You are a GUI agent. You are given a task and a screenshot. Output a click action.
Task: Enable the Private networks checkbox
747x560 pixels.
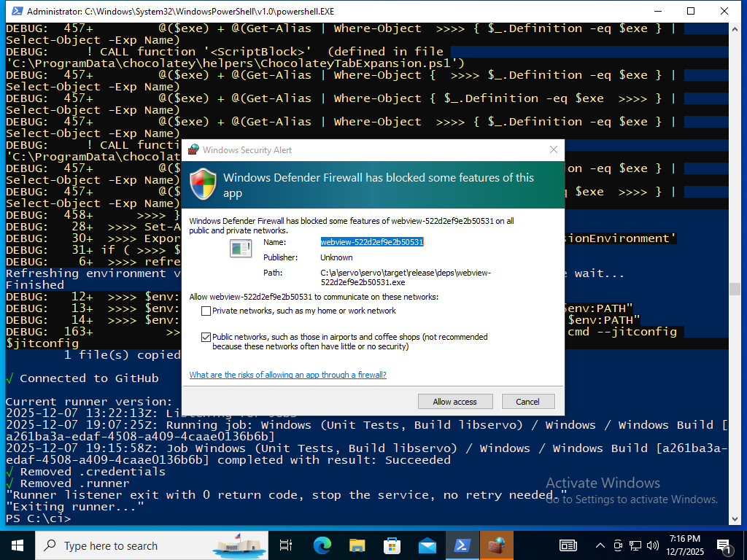click(x=206, y=311)
